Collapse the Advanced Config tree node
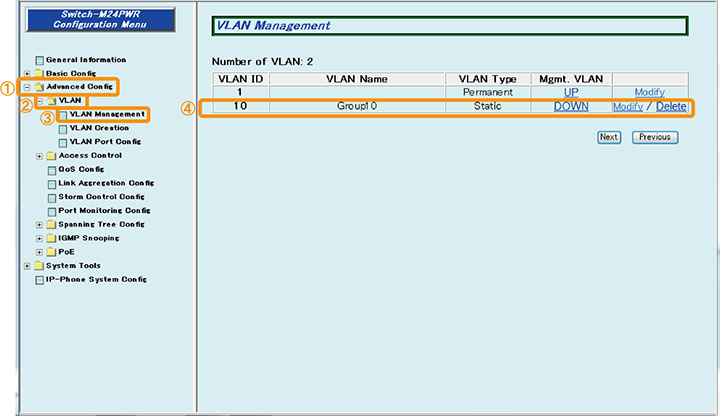720x416 pixels. 27,87
